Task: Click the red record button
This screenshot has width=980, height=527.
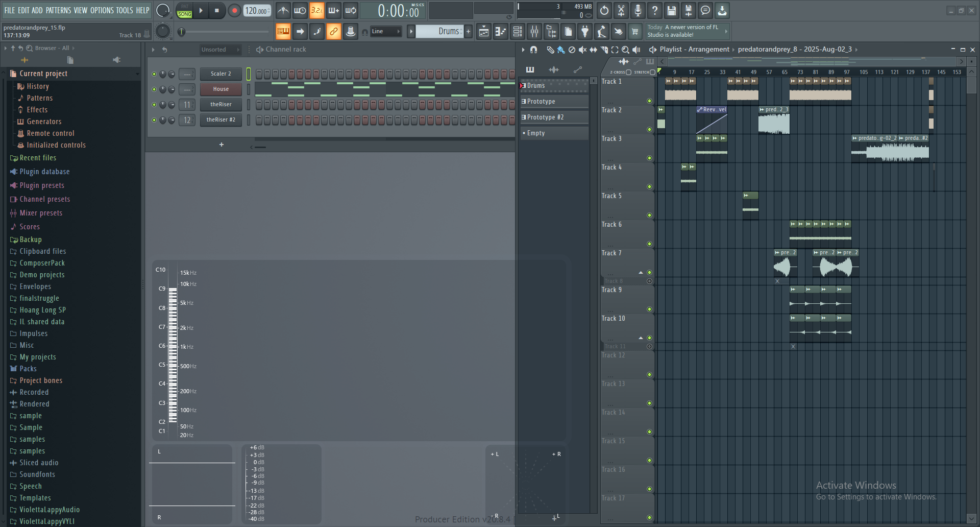Action: coord(234,11)
